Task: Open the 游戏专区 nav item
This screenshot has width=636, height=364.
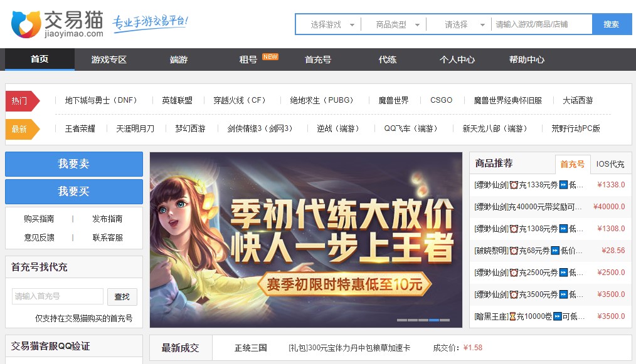Action: tap(109, 60)
